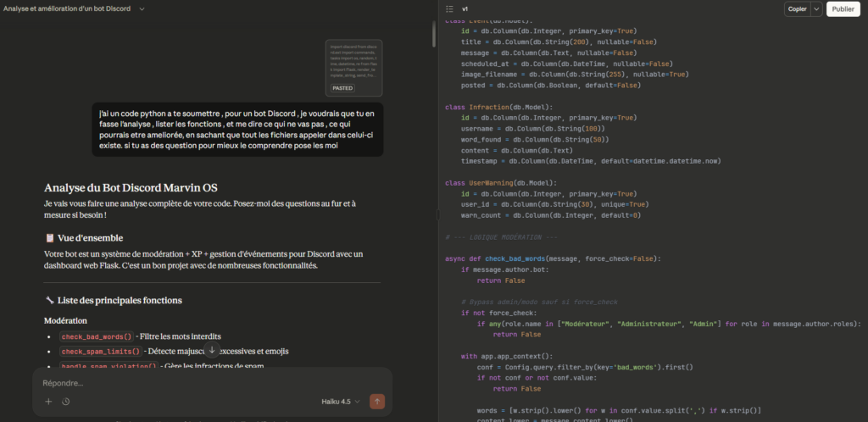Click the Copier button
This screenshot has width=868, height=422.
click(797, 8)
